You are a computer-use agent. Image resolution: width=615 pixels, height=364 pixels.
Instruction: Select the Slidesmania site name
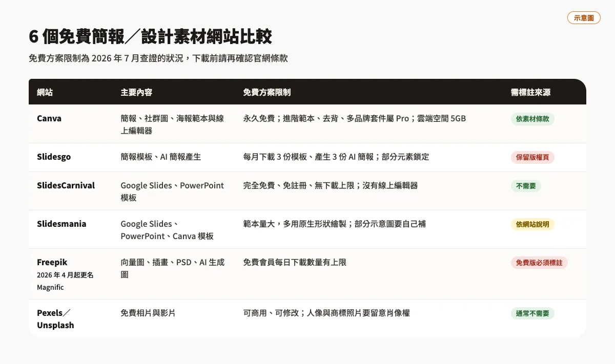point(61,224)
